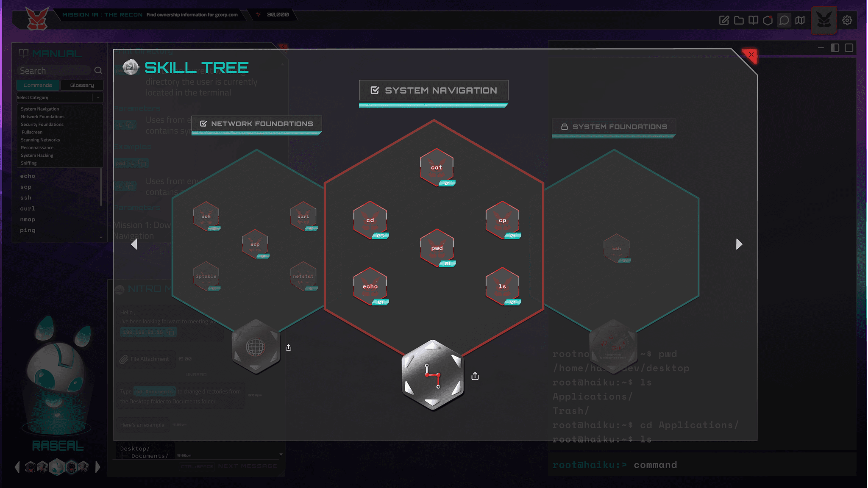
Task: Click the Network Foundations checked header
Action: coord(256,124)
